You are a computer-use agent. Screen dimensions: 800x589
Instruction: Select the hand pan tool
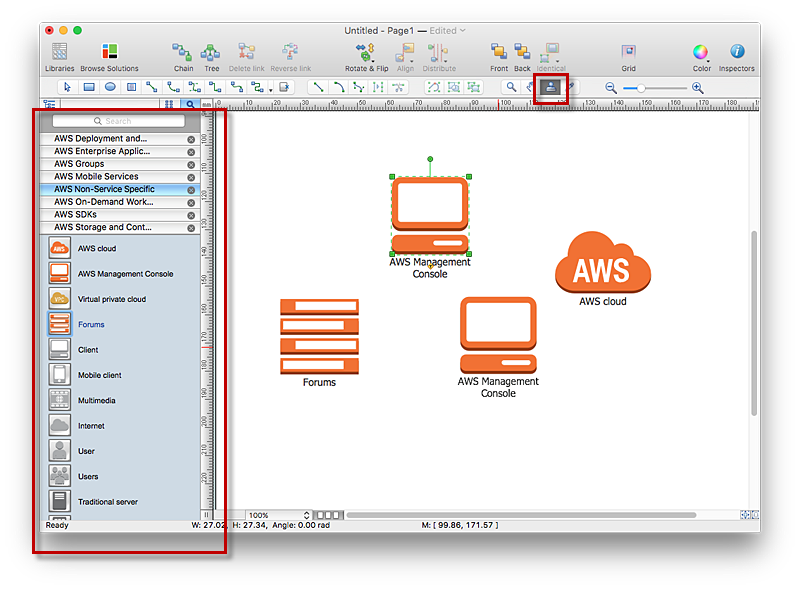tap(531, 87)
